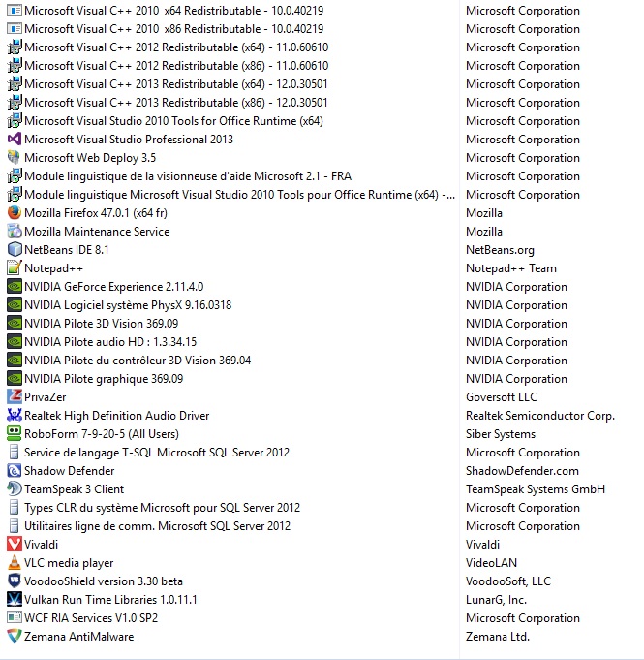Select Visual Studio 2010 Tools for Office Runtime
The width and height of the screenshot is (644, 660).
(x=173, y=121)
